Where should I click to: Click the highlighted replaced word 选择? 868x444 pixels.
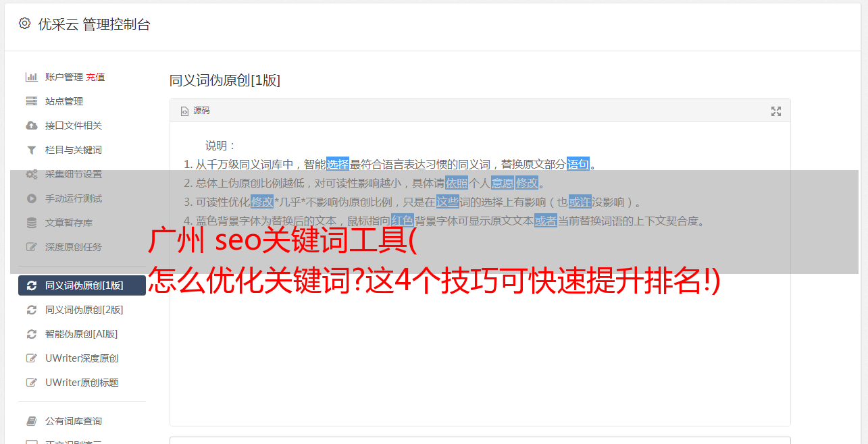point(338,164)
